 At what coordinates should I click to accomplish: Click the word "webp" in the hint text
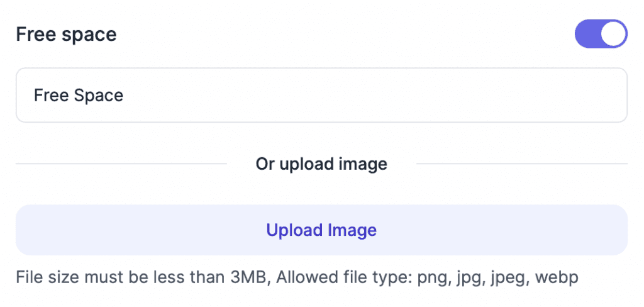click(556, 277)
